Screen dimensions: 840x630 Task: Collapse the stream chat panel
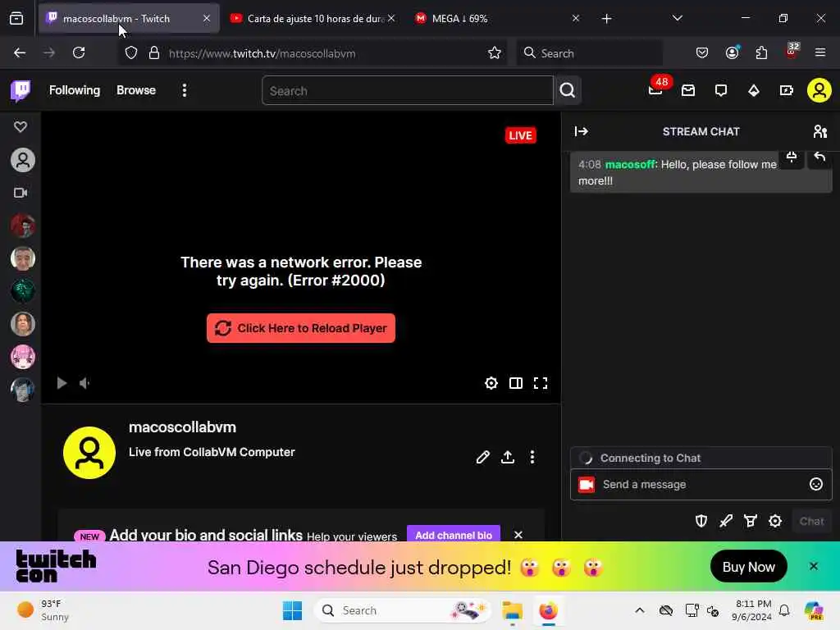(x=582, y=131)
